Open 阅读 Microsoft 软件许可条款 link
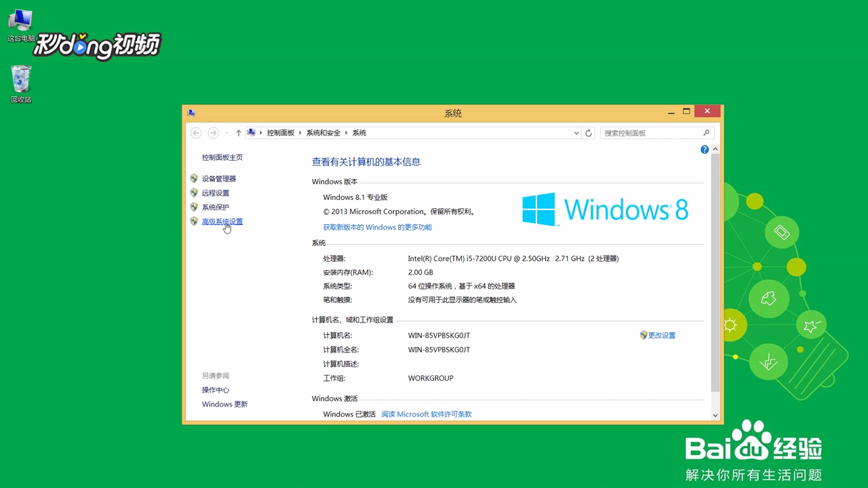The height and width of the screenshot is (488, 868). [426, 414]
